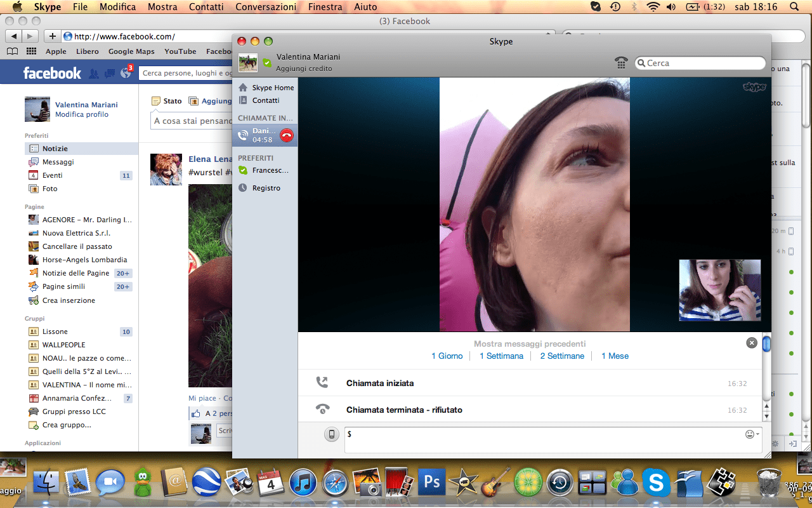Viewport: 812px width, 508px height.
Task: Click the SMS phone icon beside the chat field
Action: pyautogui.click(x=331, y=434)
